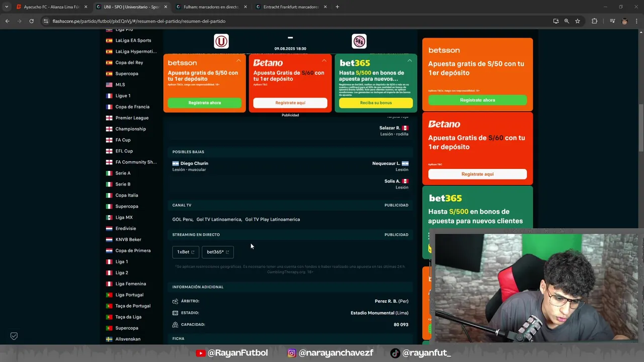Open the site info icon in address bar

coord(46,21)
